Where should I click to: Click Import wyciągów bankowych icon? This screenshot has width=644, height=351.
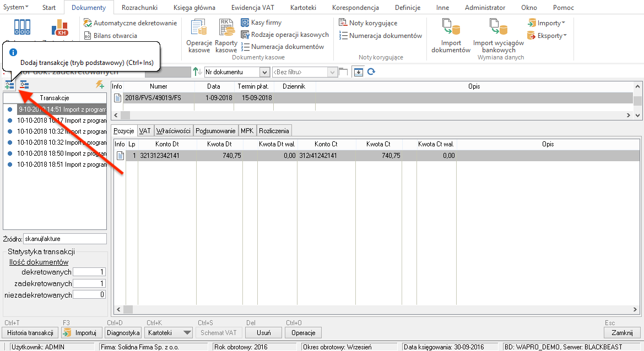coord(498,36)
